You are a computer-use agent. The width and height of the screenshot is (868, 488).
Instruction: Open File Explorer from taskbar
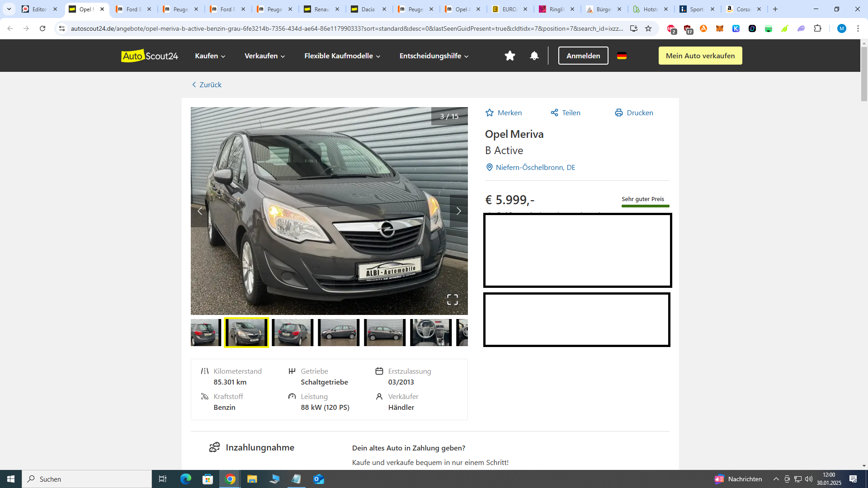[x=252, y=479]
